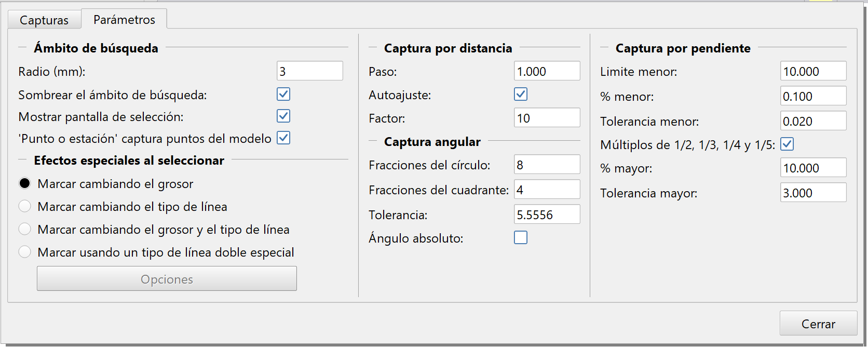868x347 pixels.
Task: Toggle Mostrar pantalla de selección checkbox
Action: point(283,116)
